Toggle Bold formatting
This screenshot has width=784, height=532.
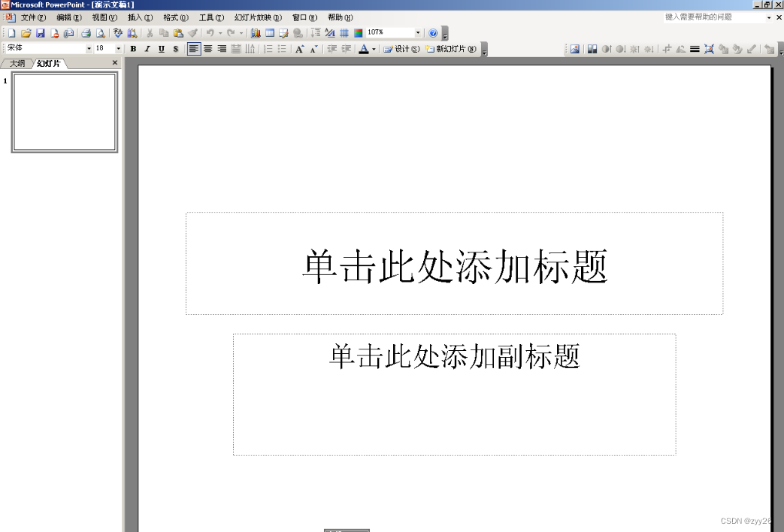(x=133, y=49)
